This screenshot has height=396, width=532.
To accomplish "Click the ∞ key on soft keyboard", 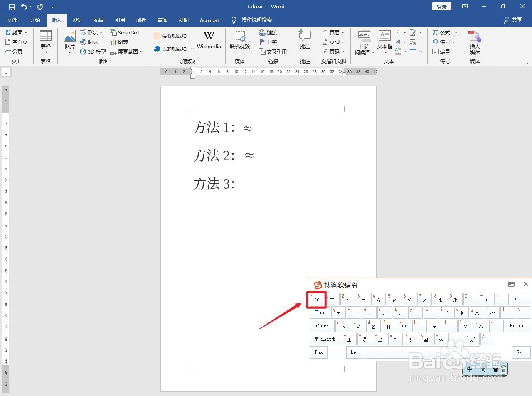I will coord(493,312).
